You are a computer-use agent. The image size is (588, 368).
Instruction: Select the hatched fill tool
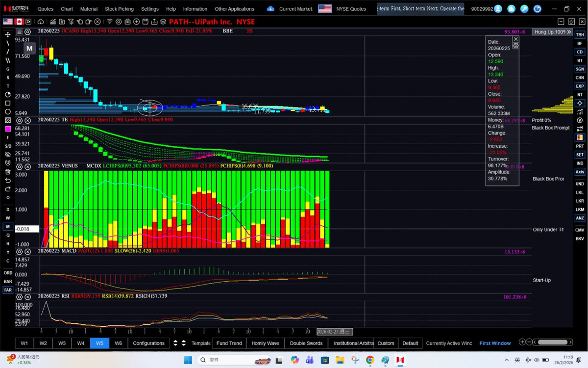click(8, 120)
